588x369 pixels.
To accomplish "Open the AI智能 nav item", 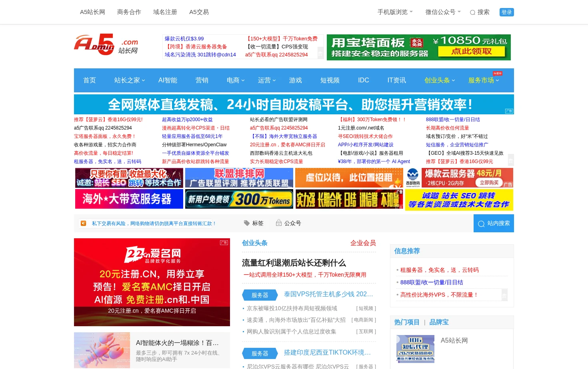I will (x=168, y=80).
